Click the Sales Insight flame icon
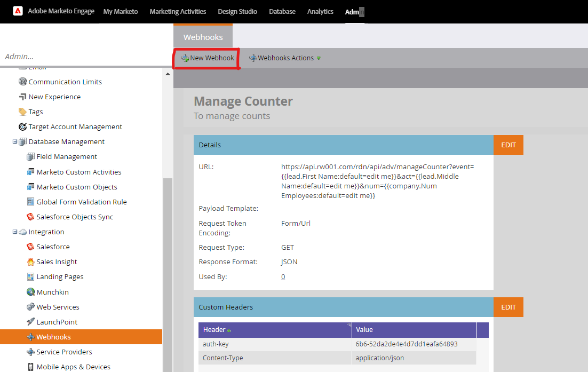588x372 pixels. pos(30,262)
